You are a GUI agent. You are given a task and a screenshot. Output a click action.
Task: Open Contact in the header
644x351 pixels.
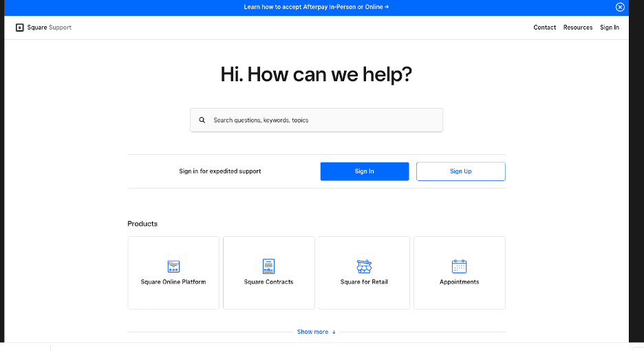click(x=545, y=28)
